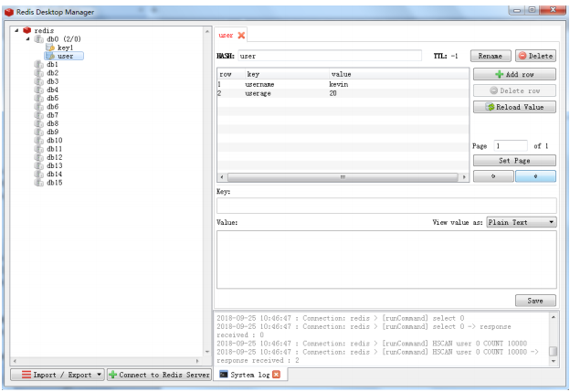Collapse the db0 tree node
The width and height of the screenshot is (570, 392).
pos(28,39)
